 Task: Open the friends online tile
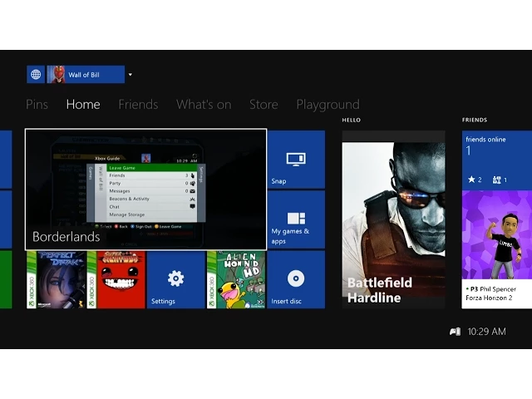(497, 160)
